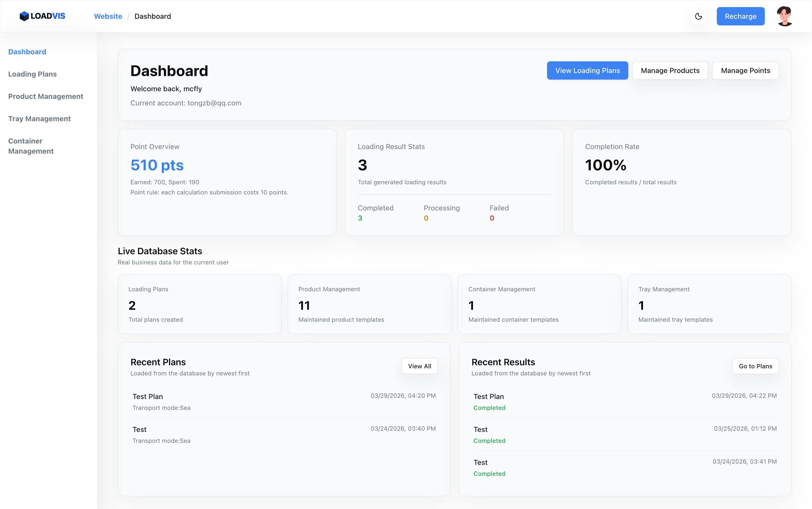Select Dashboard in the sidebar

27,52
